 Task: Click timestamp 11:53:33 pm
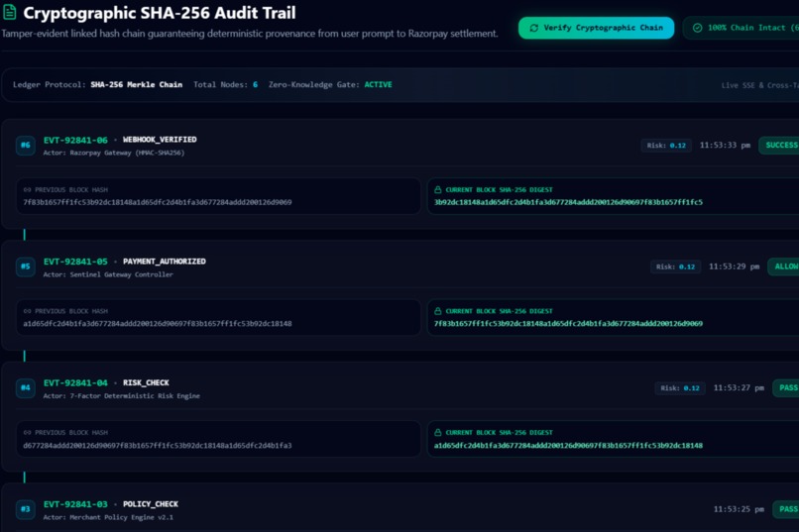[x=725, y=145]
